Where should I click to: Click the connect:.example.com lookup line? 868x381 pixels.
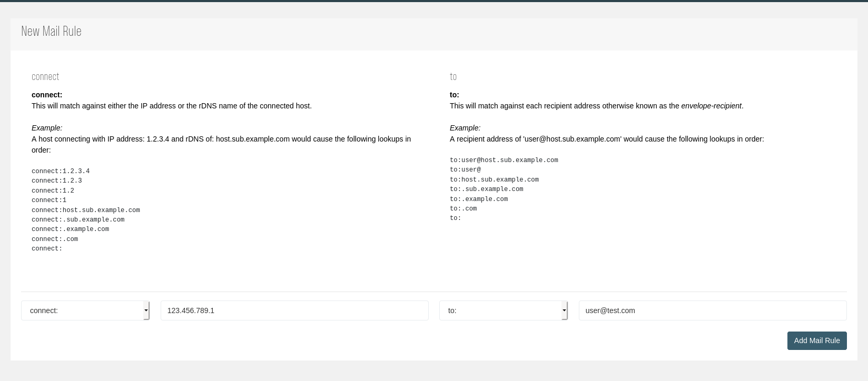[x=70, y=229]
